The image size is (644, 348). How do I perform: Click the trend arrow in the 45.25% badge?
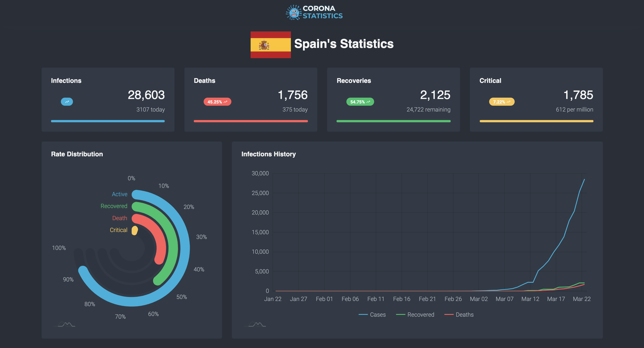coord(226,102)
